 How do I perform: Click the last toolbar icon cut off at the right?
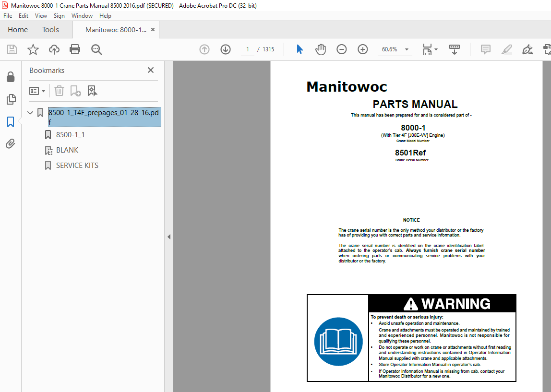coord(547,49)
